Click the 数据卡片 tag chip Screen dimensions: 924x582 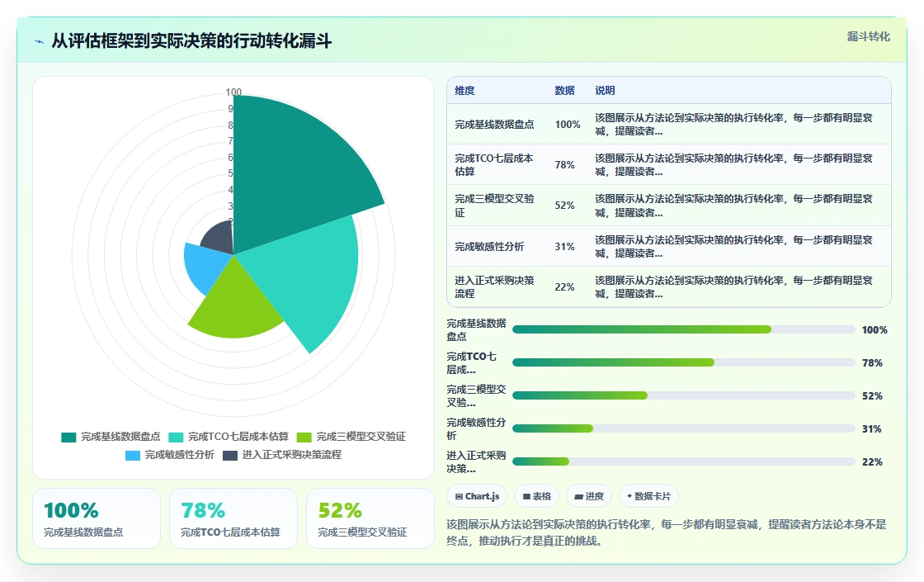click(648, 496)
